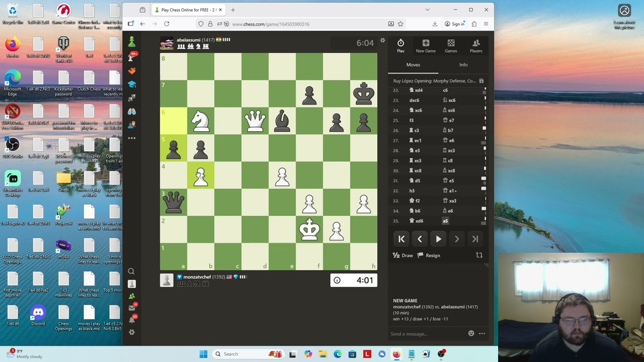Click the Firefox Sign in button

pos(454,24)
